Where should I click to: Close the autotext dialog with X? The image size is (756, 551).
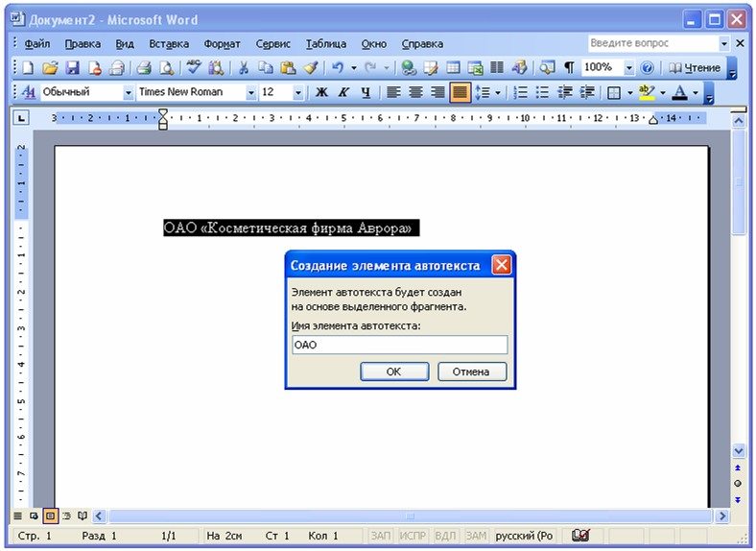(502, 264)
